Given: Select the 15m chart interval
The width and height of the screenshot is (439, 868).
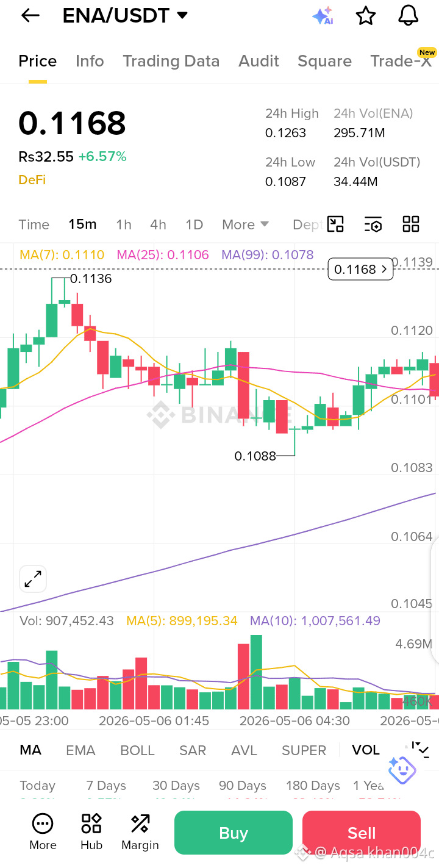Looking at the screenshot, I should coord(82,224).
